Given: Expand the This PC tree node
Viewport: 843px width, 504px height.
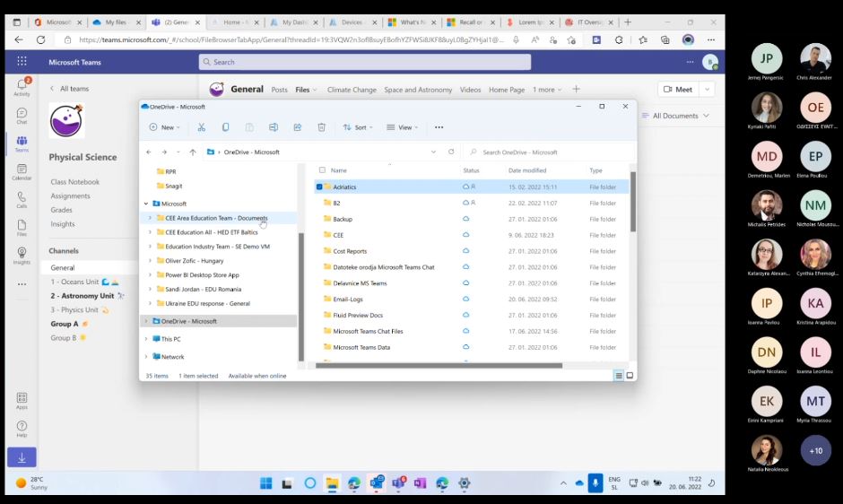Looking at the screenshot, I should 146,339.
